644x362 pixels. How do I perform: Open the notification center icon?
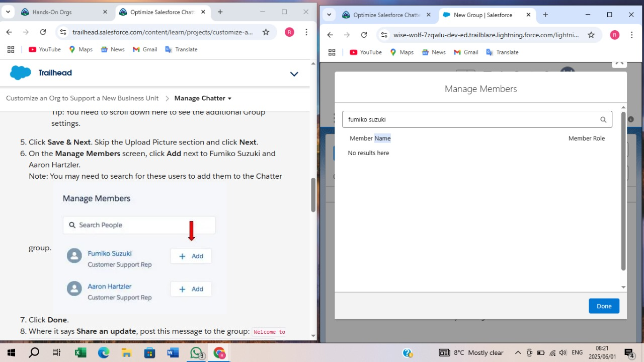tap(629, 352)
